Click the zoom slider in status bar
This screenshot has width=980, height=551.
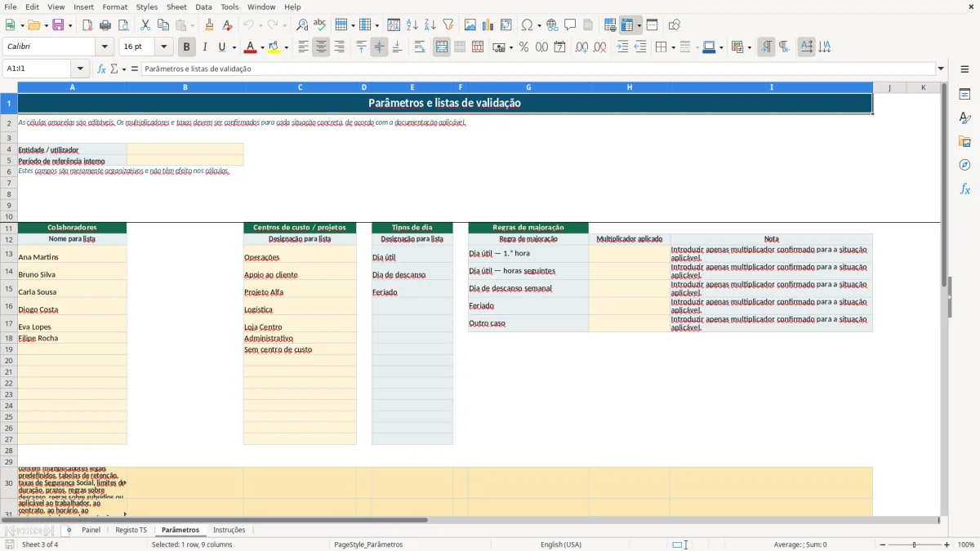click(914, 544)
